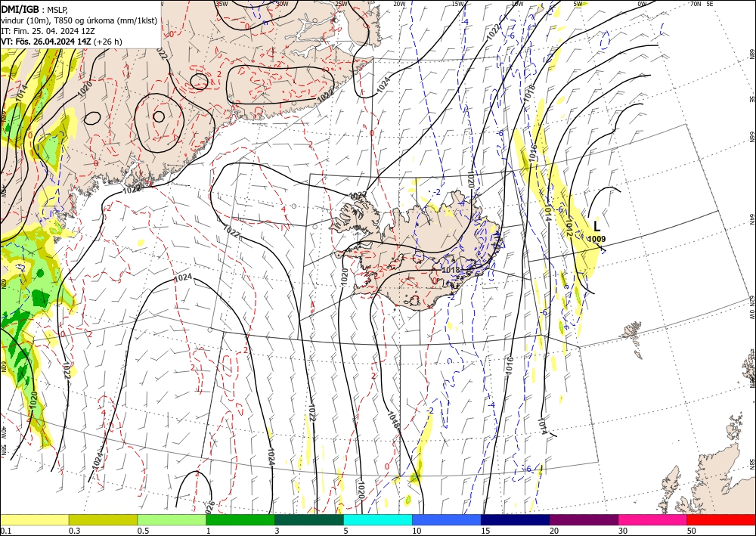
Task: Click the '30' legend value label
Action: click(623, 531)
